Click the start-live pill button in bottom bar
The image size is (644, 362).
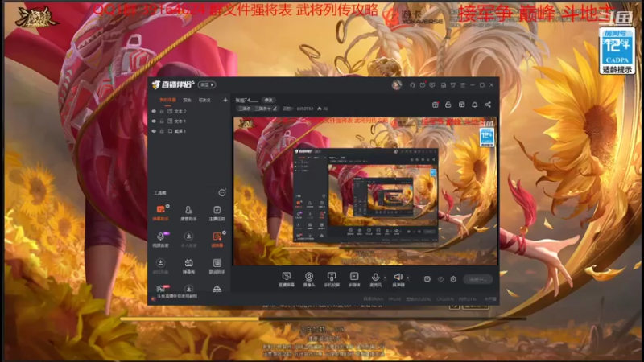pos(477,279)
